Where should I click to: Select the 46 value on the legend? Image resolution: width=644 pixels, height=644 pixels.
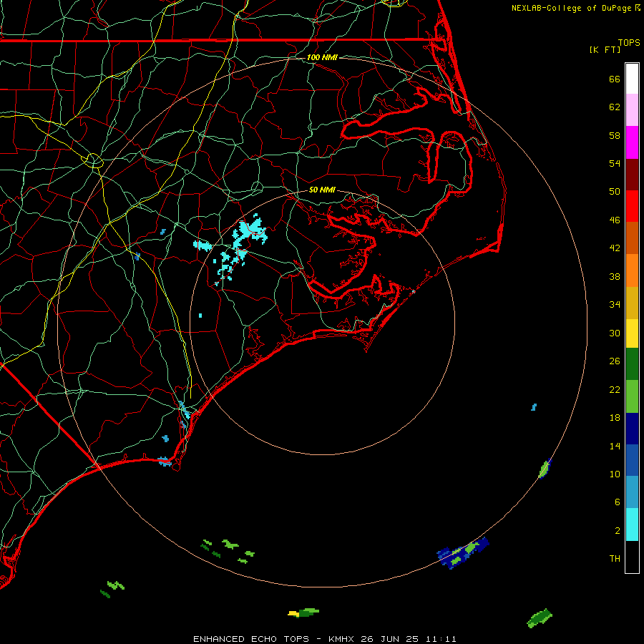point(615,220)
